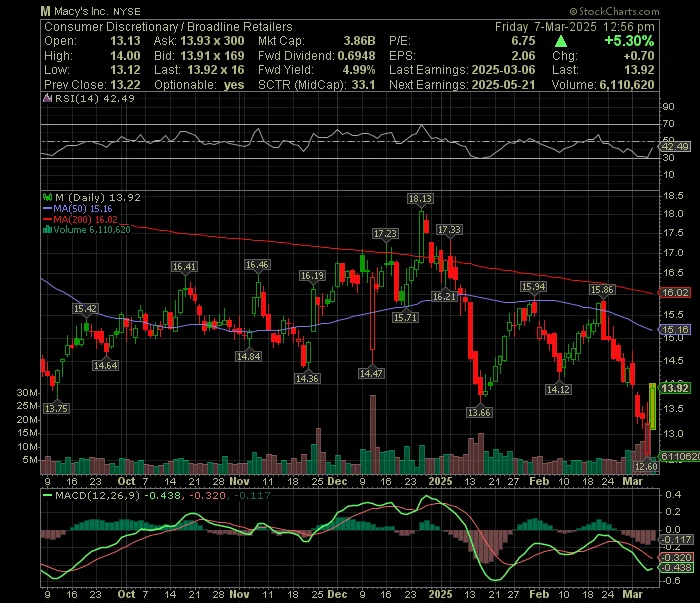Click the 16.21 swing low label
This screenshot has width=700, height=603.
444,296
